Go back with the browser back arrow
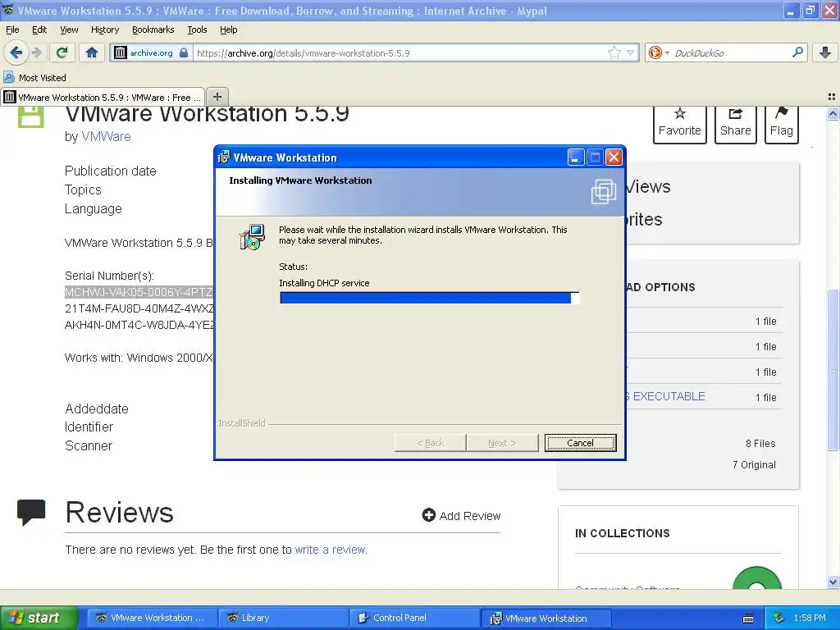This screenshot has height=630, width=840. pos(16,52)
